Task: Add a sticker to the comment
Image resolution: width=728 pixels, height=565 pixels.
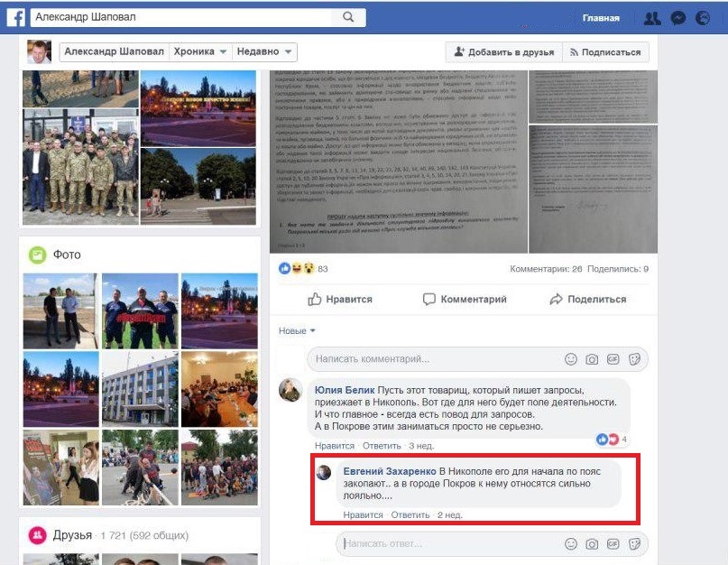Action: click(632, 359)
